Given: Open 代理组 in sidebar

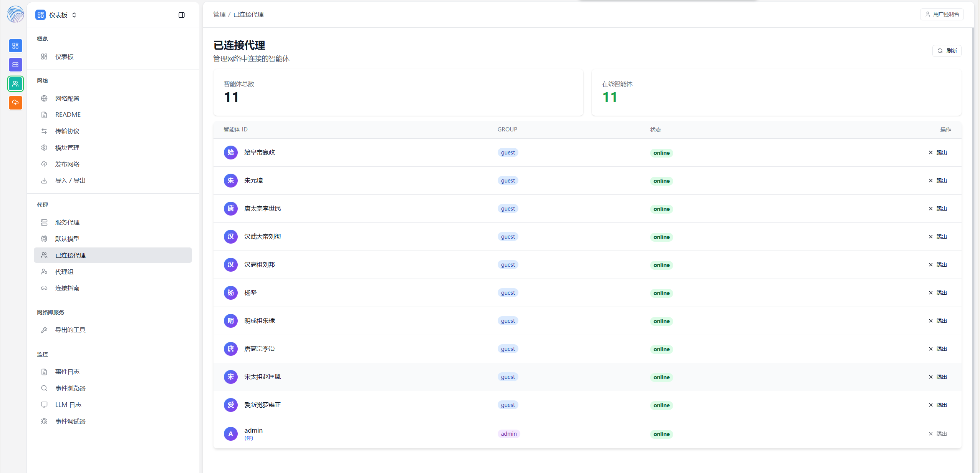Looking at the screenshot, I should coord(64,272).
